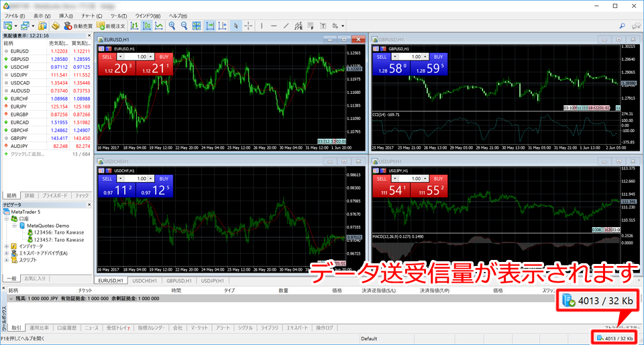The image size is (644, 345).
Task: Open the profiles dropdown arrow
Action: 33,26
